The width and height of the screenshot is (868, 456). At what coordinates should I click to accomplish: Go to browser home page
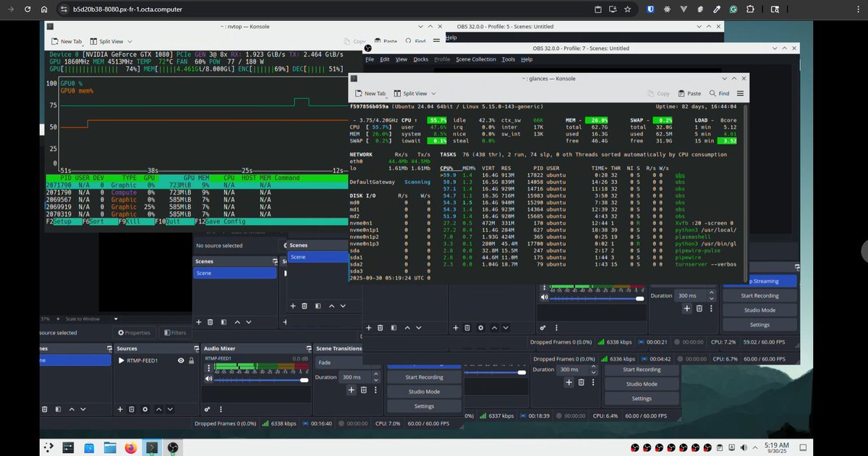tap(44, 9)
